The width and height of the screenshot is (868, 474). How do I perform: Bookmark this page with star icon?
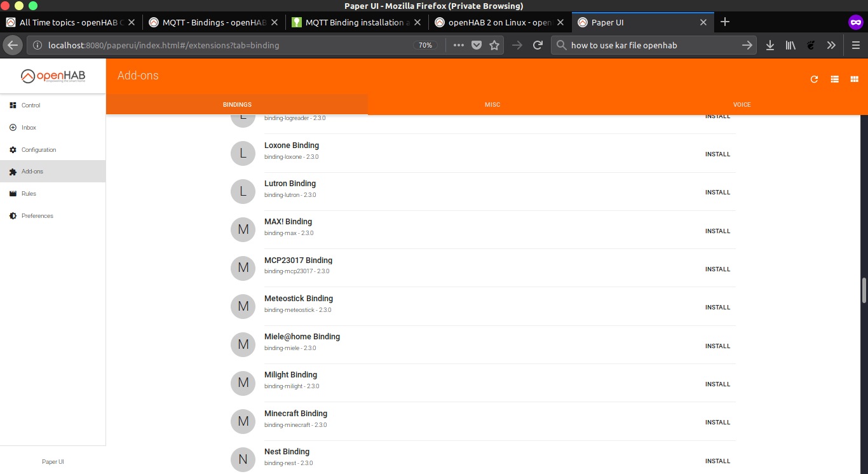point(494,46)
